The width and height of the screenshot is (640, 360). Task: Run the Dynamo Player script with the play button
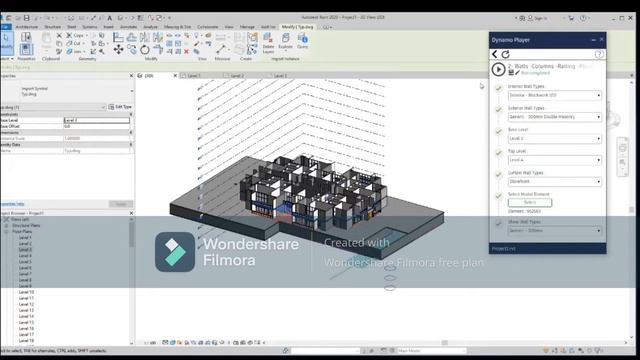click(498, 69)
